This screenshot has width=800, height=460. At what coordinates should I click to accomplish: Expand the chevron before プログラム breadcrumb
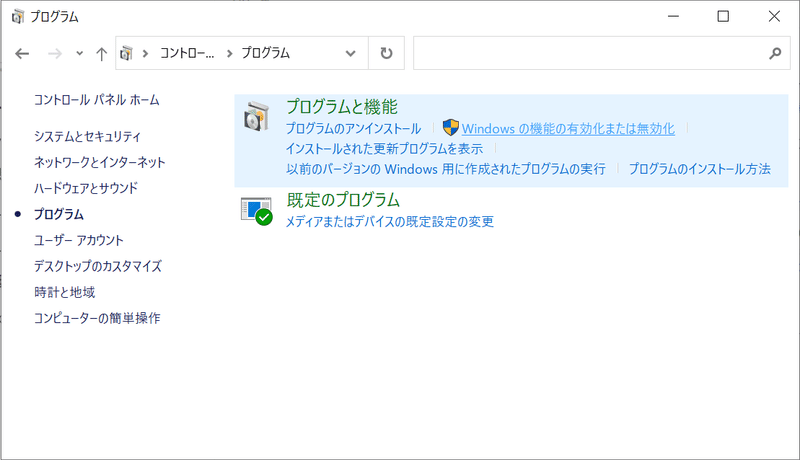[x=230, y=53]
